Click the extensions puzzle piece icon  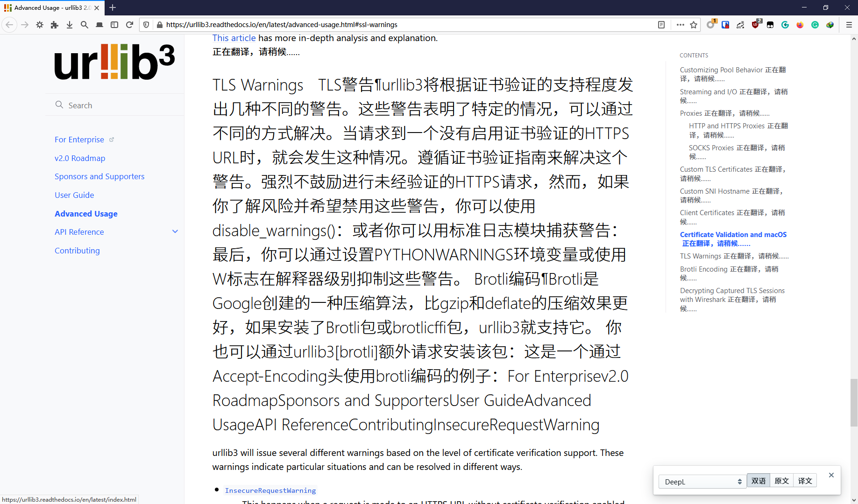click(x=54, y=25)
